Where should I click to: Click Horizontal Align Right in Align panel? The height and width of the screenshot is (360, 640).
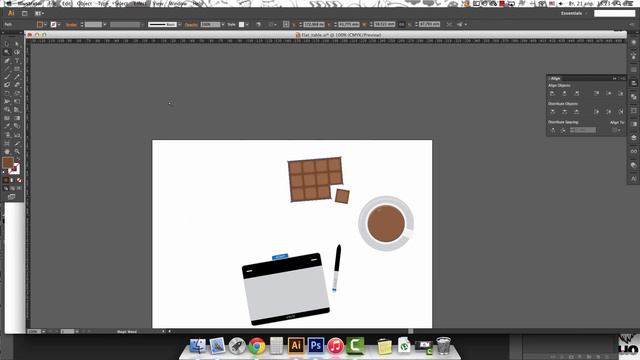tap(576, 93)
